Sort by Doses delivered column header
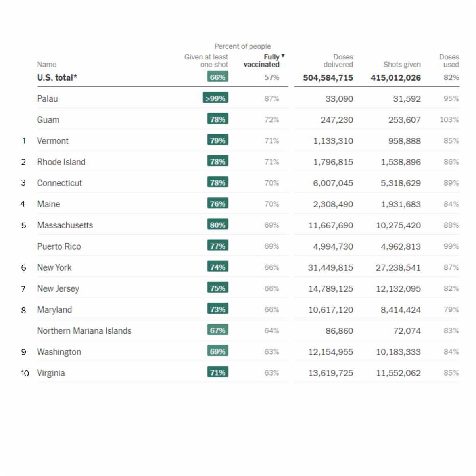 [338, 61]
